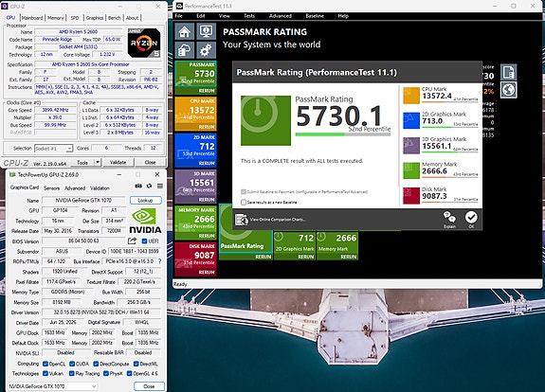Click the green Memory Mark icon
Viewport: 545px width, 392px height.
click(411, 170)
